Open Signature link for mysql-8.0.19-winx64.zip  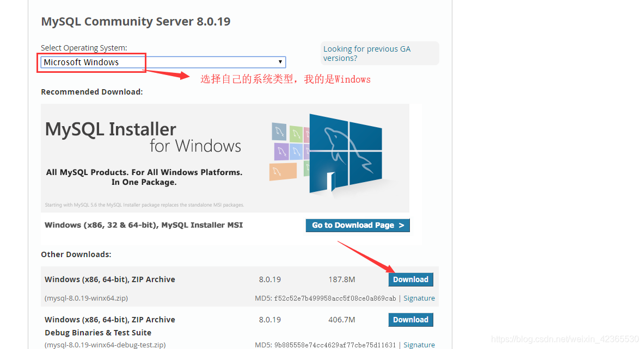coord(419,298)
